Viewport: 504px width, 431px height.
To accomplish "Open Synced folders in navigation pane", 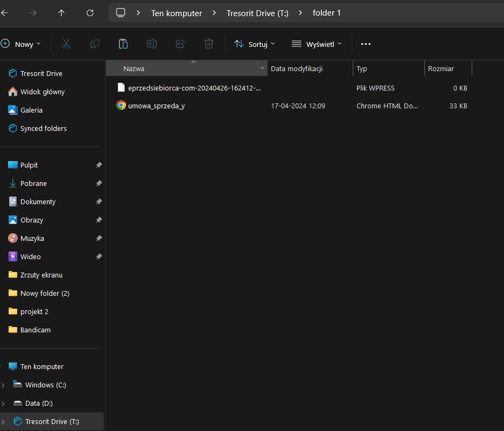I will pyautogui.click(x=43, y=128).
